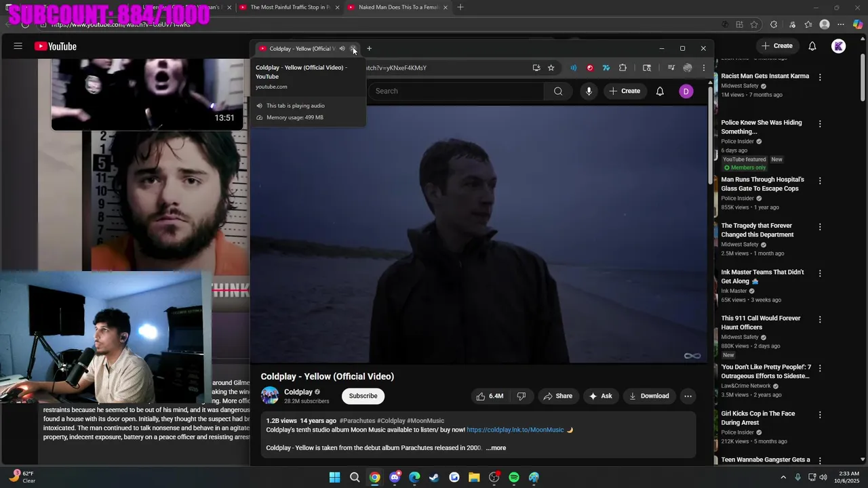Open options for Girl Kicks Cop In The Face

tap(820, 415)
